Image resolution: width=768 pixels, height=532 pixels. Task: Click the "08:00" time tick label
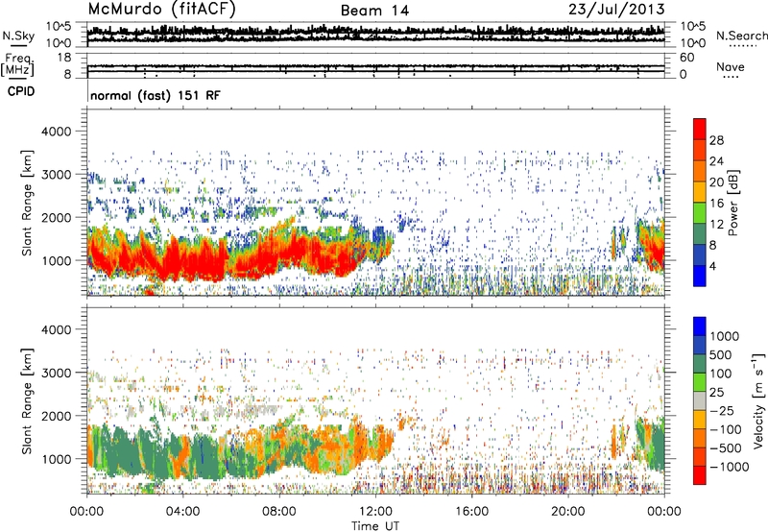(x=279, y=512)
